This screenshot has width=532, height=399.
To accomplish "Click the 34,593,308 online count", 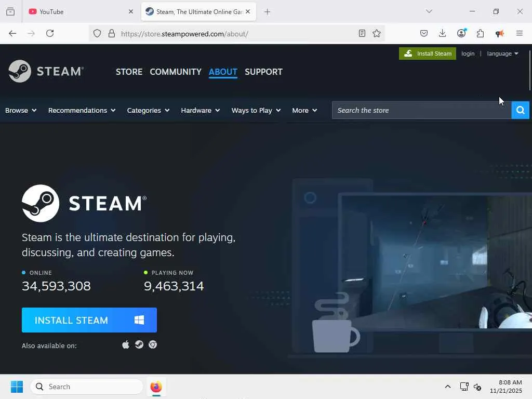I will (56, 286).
